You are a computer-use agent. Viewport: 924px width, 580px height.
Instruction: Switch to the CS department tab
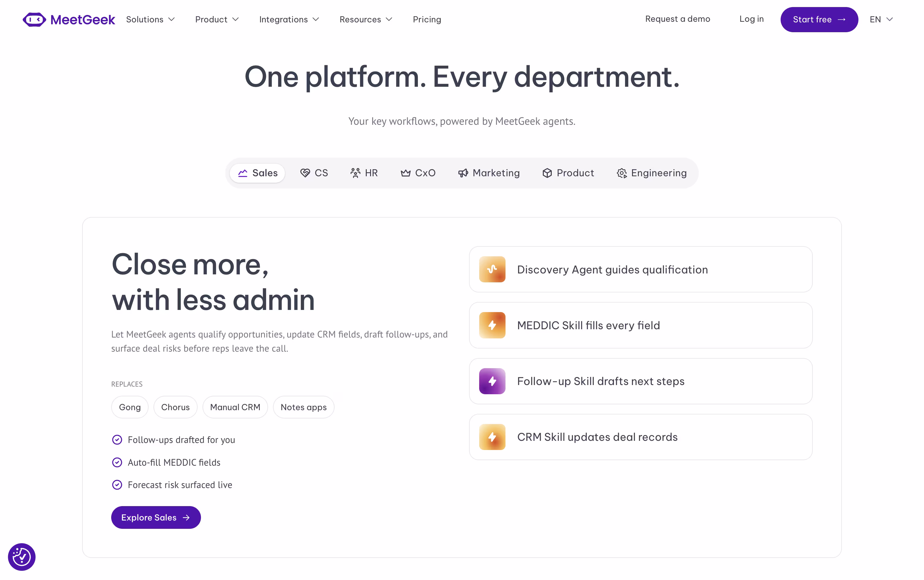coord(314,173)
